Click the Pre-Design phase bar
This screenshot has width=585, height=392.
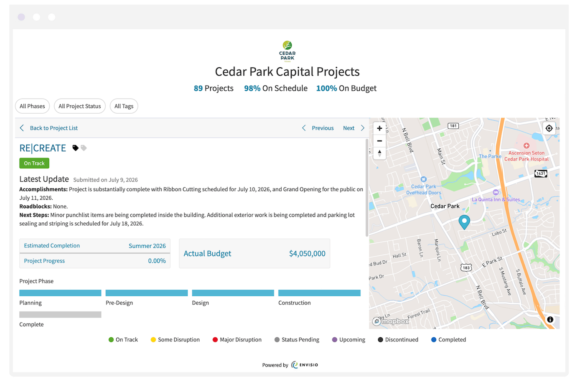point(147,293)
